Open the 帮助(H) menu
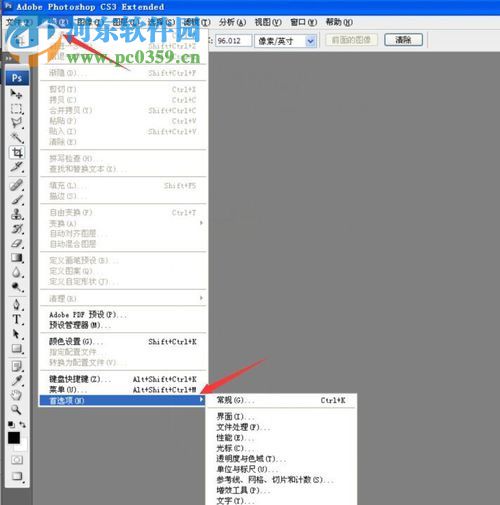Viewport: 500px width, 505px height. (339, 22)
